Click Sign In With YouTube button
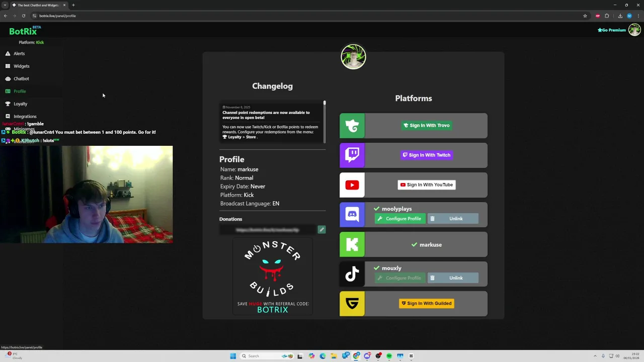The height and width of the screenshot is (362, 644). pos(427,185)
